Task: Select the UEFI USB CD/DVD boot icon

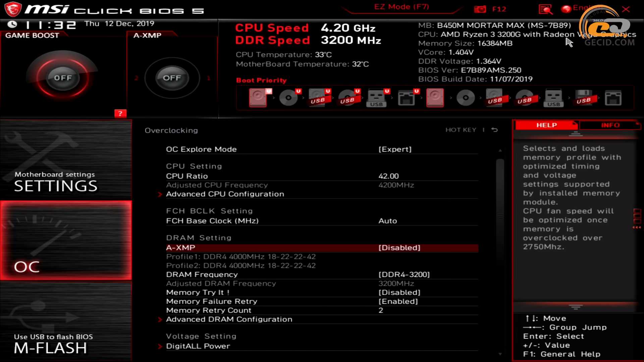Action: 349,98
